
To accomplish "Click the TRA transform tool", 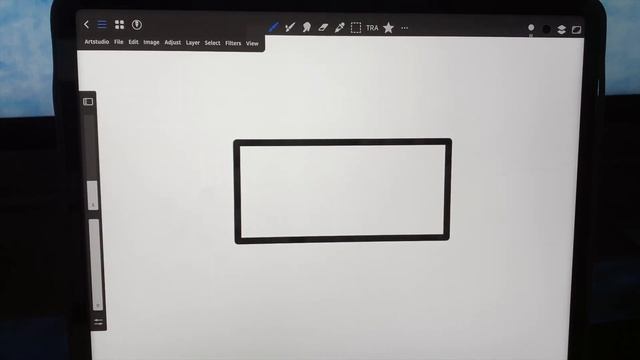I will [372, 28].
